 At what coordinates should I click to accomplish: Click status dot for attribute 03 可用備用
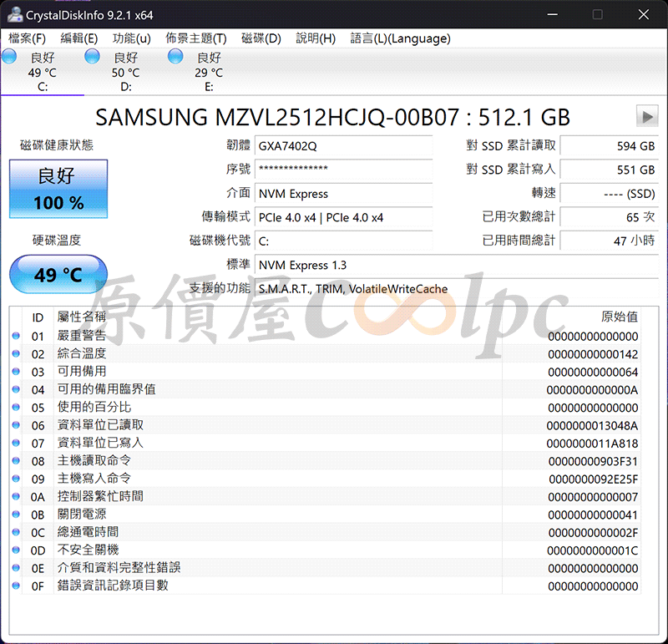point(16,372)
